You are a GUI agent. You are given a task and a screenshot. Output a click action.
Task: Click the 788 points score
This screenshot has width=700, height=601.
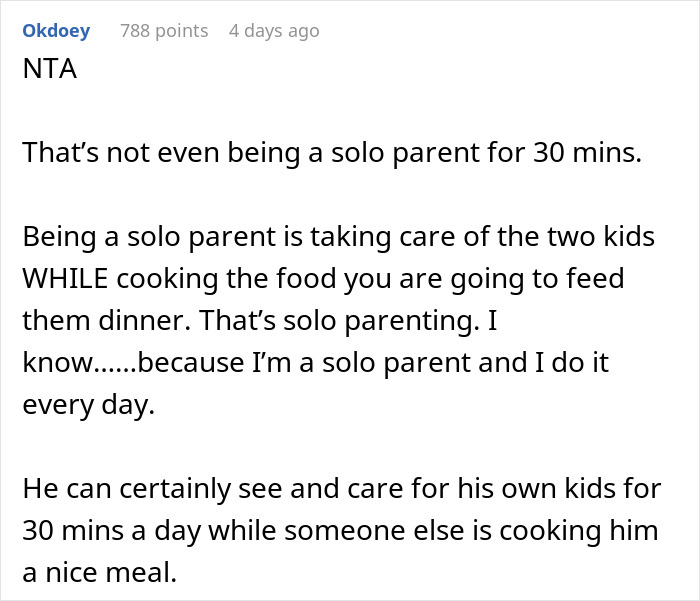[164, 31]
